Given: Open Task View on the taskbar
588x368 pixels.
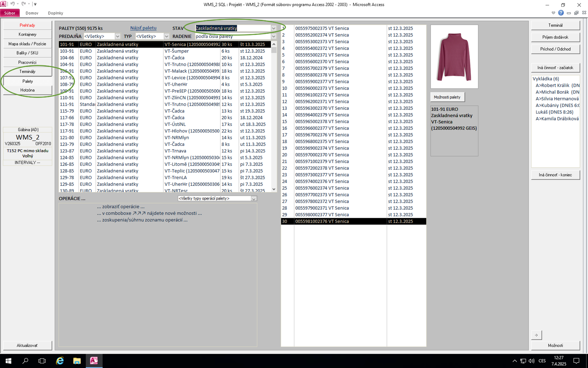Looking at the screenshot, I should (42, 361).
